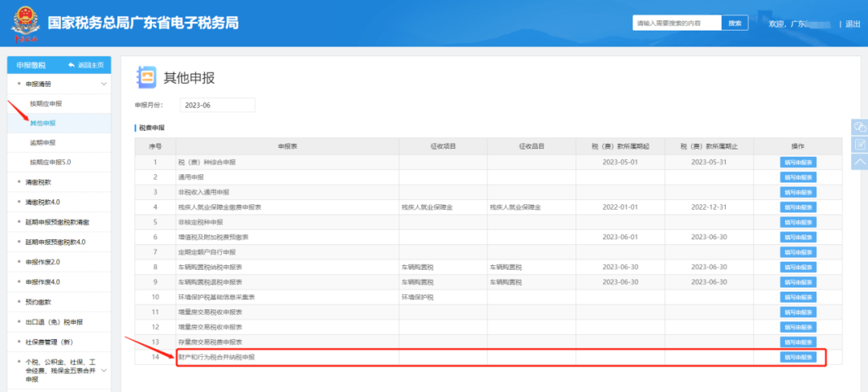
Task: Click 填写申报表 for 定期定额户自行申报
Action: tap(798, 252)
